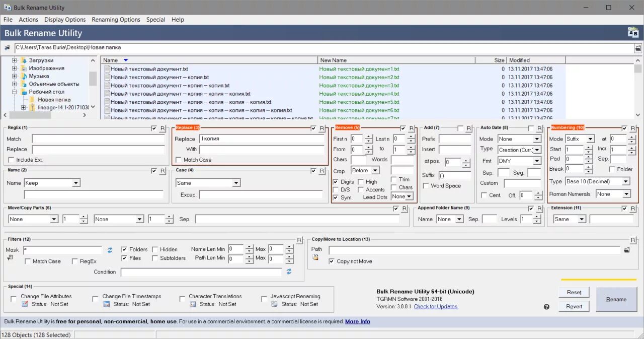Click the browse icon beside Copy/Move Path

click(627, 250)
